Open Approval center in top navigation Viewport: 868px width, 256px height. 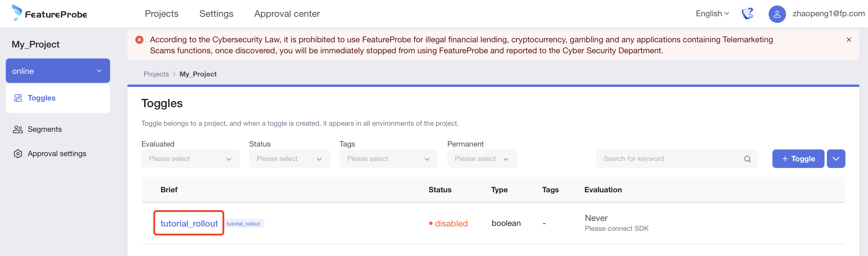(x=287, y=14)
